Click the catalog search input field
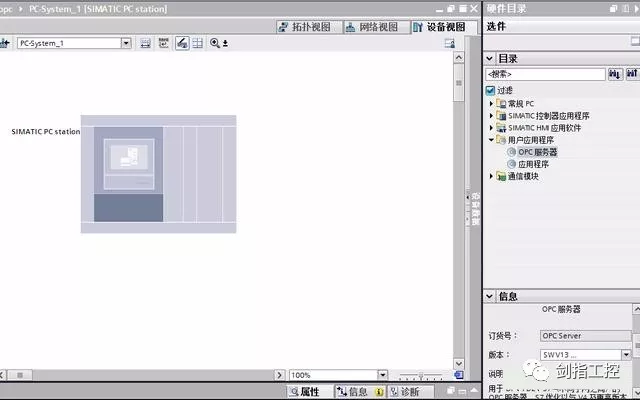 pyautogui.click(x=545, y=74)
